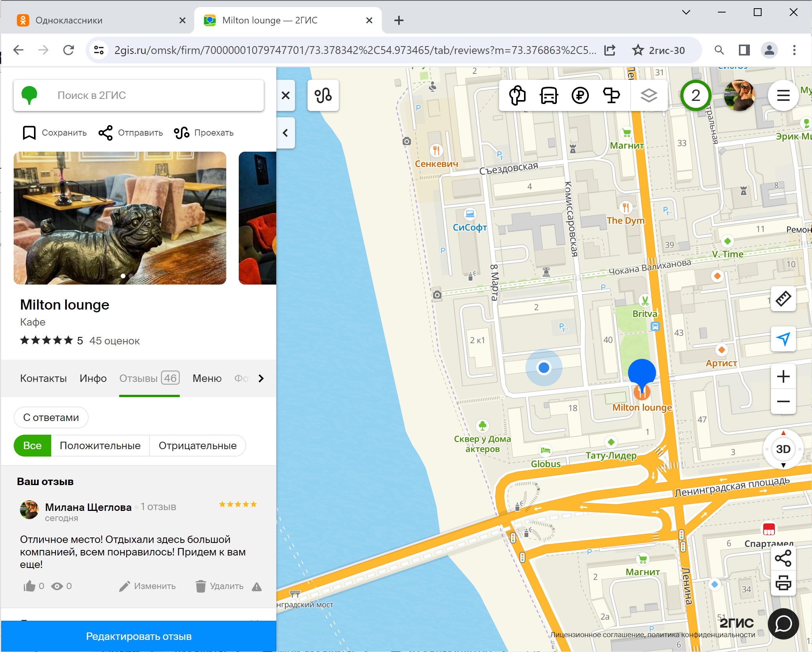Open the support chat bubble
This screenshot has height=652, width=812.
coord(783,623)
